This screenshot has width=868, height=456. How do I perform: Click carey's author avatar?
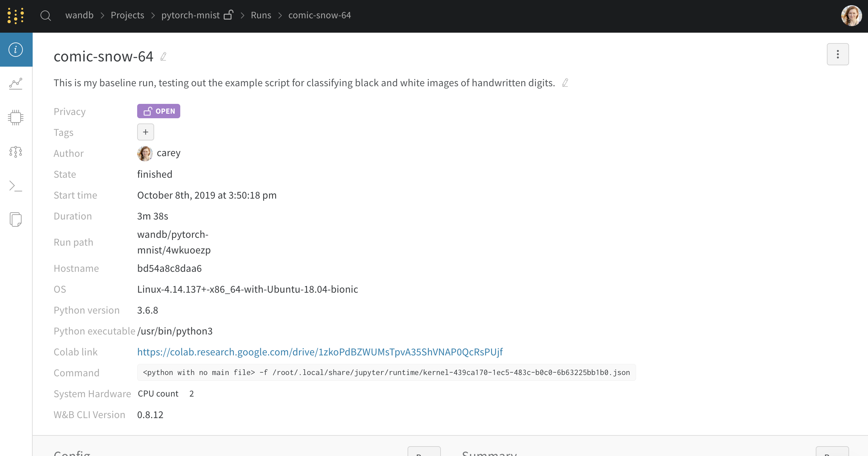point(145,153)
